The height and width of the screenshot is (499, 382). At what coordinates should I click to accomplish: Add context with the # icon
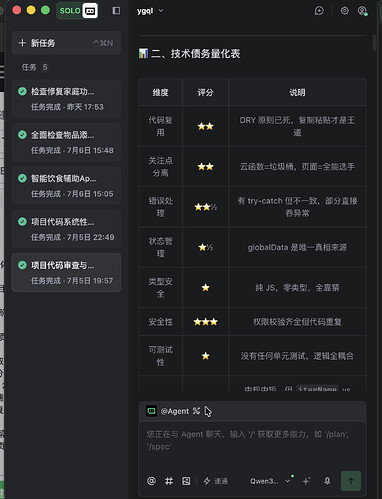(x=169, y=481)
